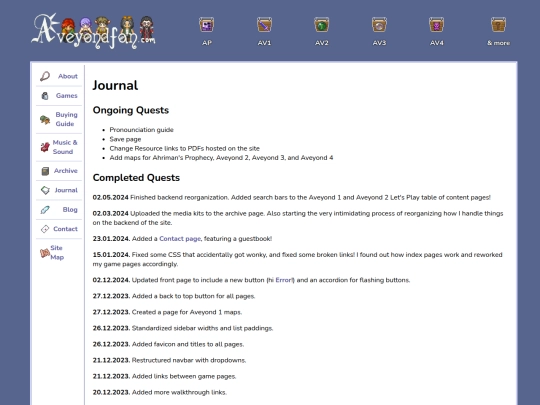Image resolution: width=540 pixels, height=405 pixels.
Task: Go to the About page link
Action: coord(68,76)
